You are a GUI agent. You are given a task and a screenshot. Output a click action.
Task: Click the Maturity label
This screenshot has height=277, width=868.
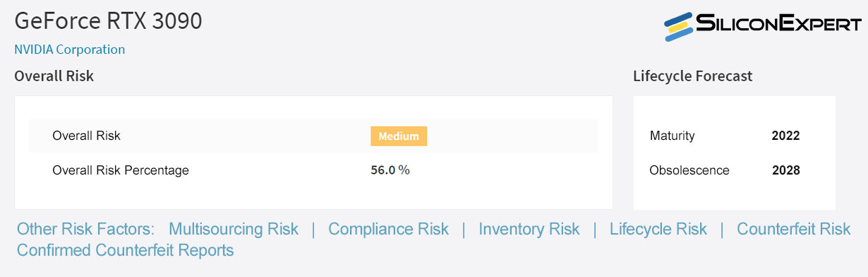[x=673, y=136]
